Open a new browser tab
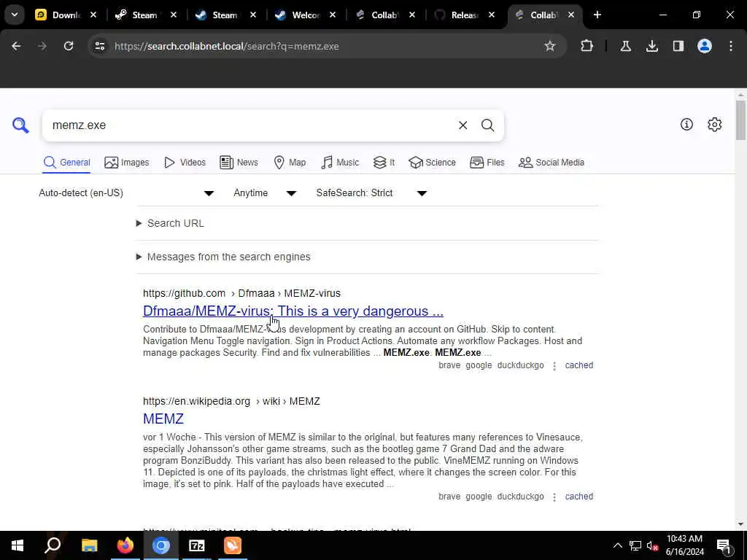Viewport: 747px width, 560px height. click(597, 15)
